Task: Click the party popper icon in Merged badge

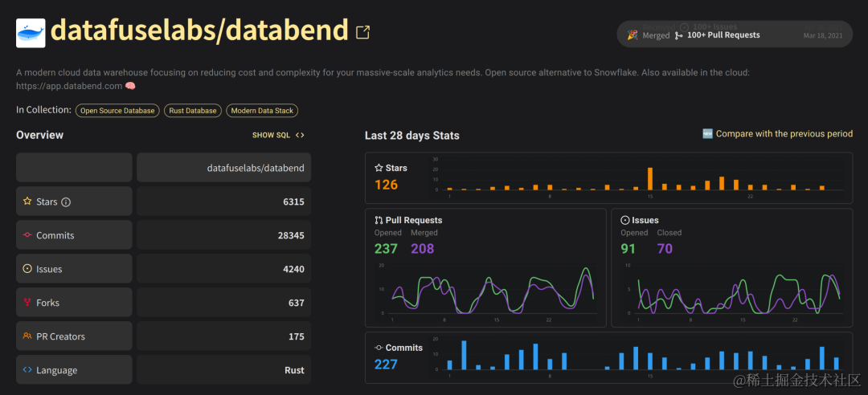Action: coord(633,35)
